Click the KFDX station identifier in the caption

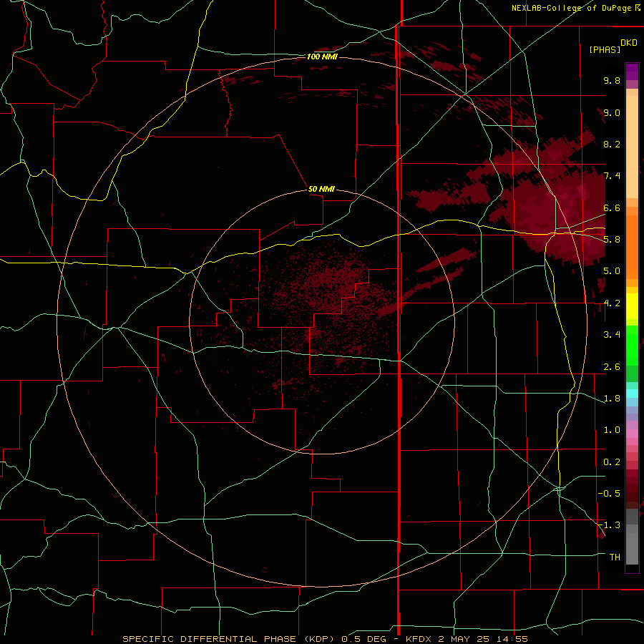(419, 639)
